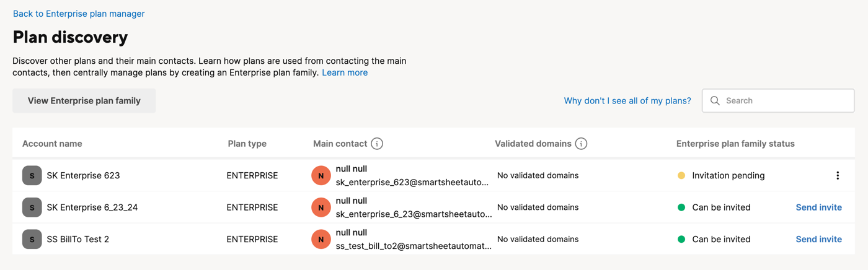Click the Validated domains info icon
The width and height of the screenshot is (868, 270).
click(x=581, y=144)
